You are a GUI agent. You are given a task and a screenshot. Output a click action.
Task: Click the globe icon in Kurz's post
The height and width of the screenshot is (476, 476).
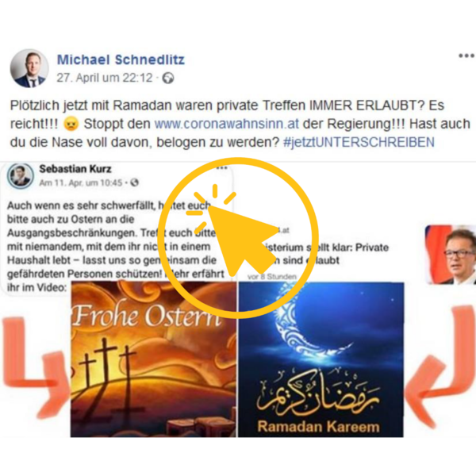click(x=135, y=182)
